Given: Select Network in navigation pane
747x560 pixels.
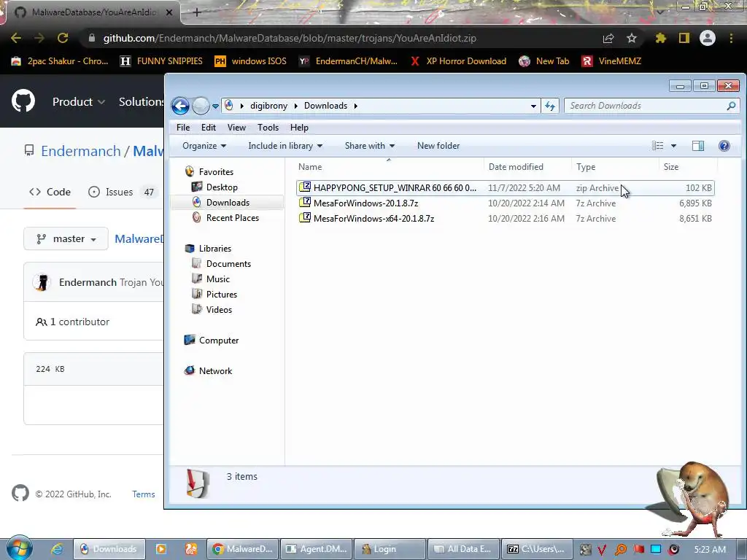Looking at the screenshot, I should click(x=215, y=371).
